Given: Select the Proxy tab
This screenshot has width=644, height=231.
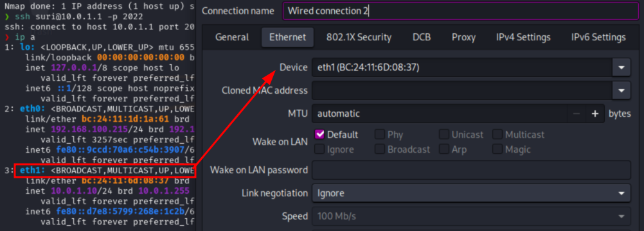Looking at the screenshot, I should 463,37.
